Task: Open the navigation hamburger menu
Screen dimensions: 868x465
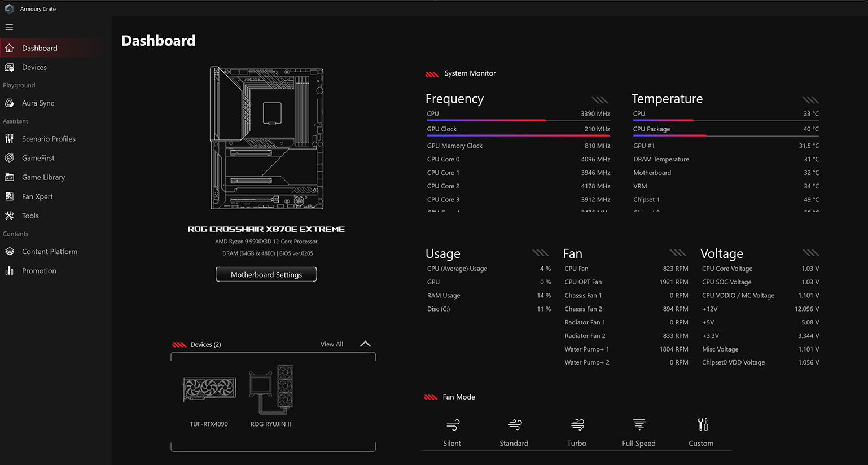Action: [9, 27]
